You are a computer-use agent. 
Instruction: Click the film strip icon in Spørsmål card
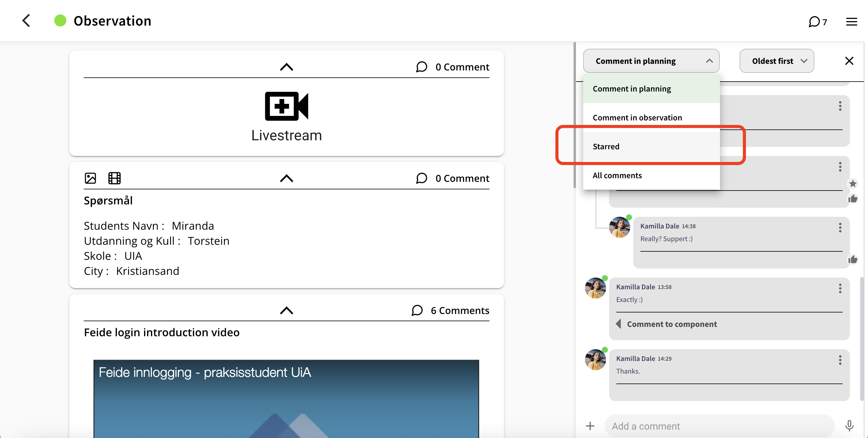click(114, 178)
